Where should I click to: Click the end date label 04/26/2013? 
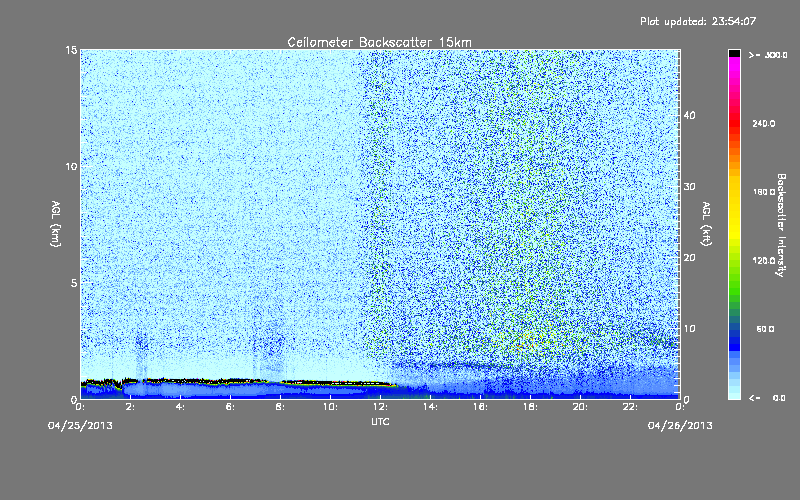680,426
